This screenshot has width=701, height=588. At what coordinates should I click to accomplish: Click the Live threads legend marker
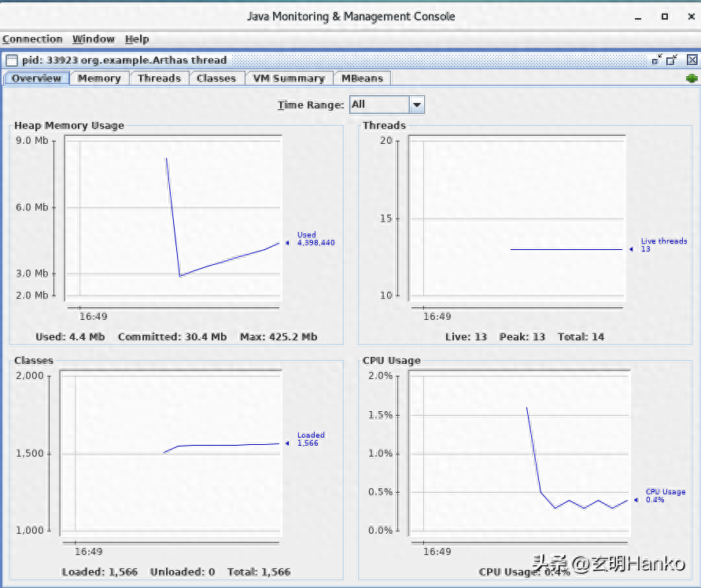tap(630, 249)
